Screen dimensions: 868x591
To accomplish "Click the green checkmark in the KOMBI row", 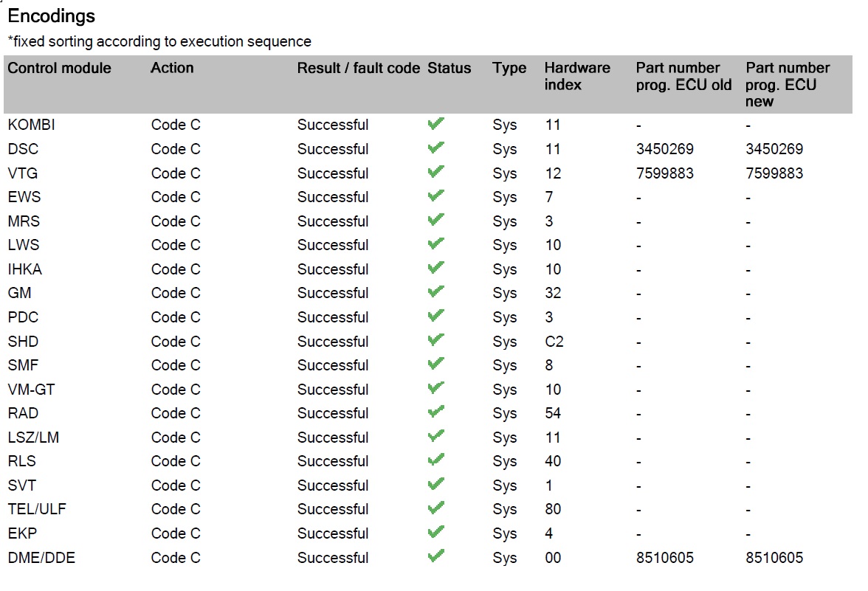I will point(435,124).
